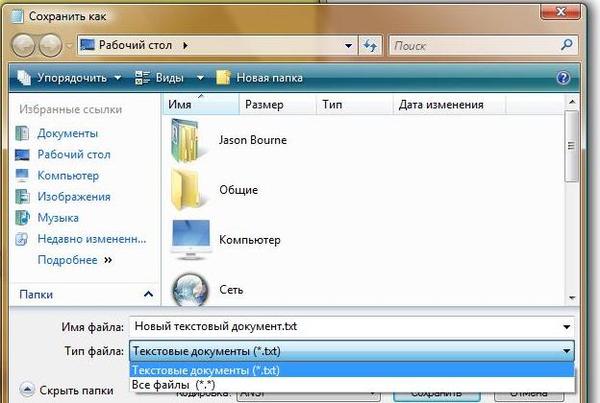Viewport: 600px width, 403px height.
Task: Select the Jason Bourne folder icon
Action: 186,140
